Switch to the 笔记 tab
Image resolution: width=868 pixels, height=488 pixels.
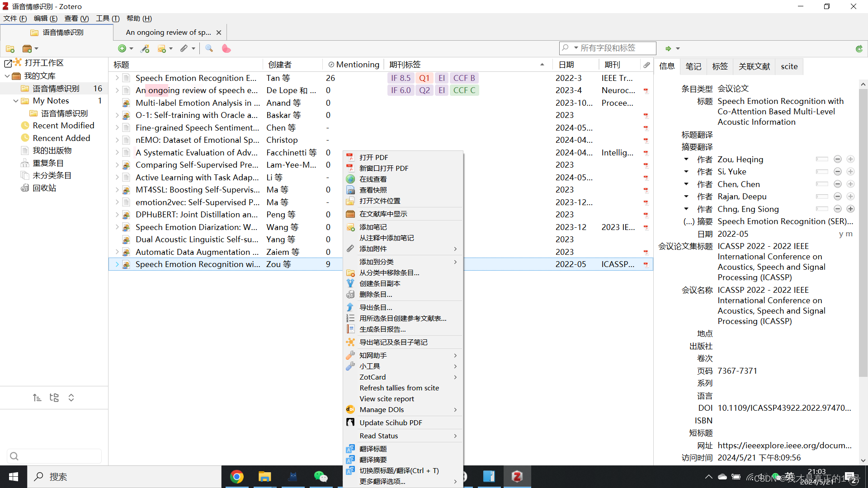[693, 66]
